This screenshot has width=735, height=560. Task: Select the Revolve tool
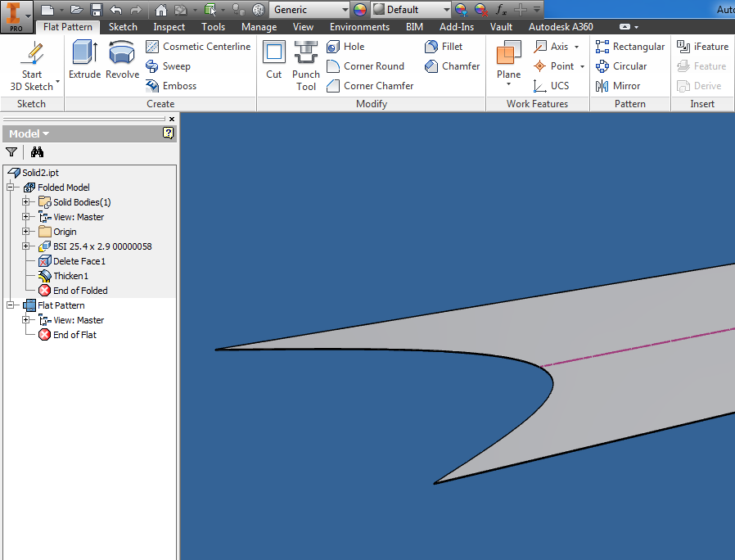[x=121, y=61]
